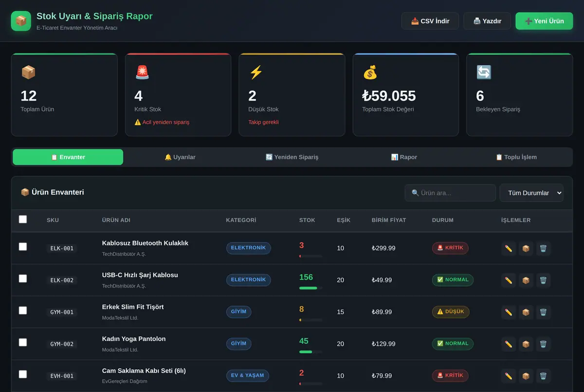The width and height of the screenshot is (584, 392).
Task: Delete ELK-001 with its trash icon
Action: (544, 249)
